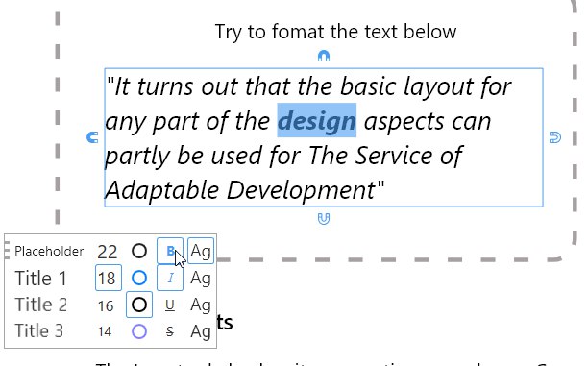Screen dimensions: 588x366
Task: Click the right magnet connector handle
Action: (x=555, y=137)
